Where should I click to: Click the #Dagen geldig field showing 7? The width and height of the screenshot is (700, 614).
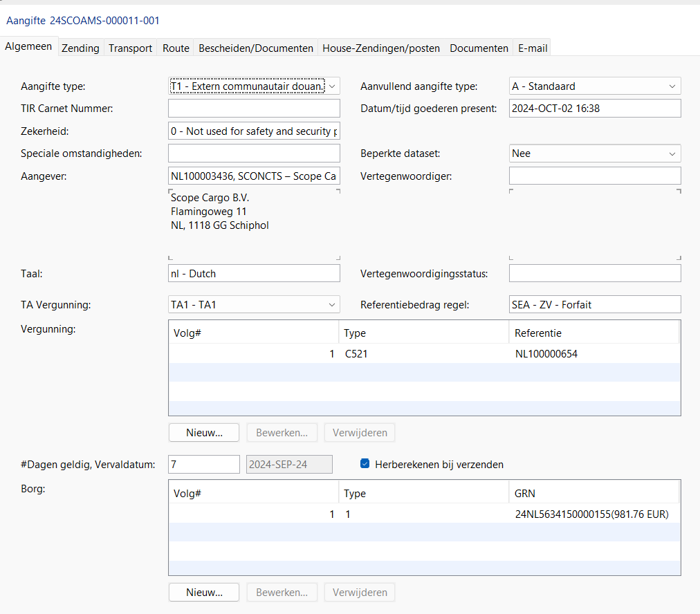pos(203,465)
